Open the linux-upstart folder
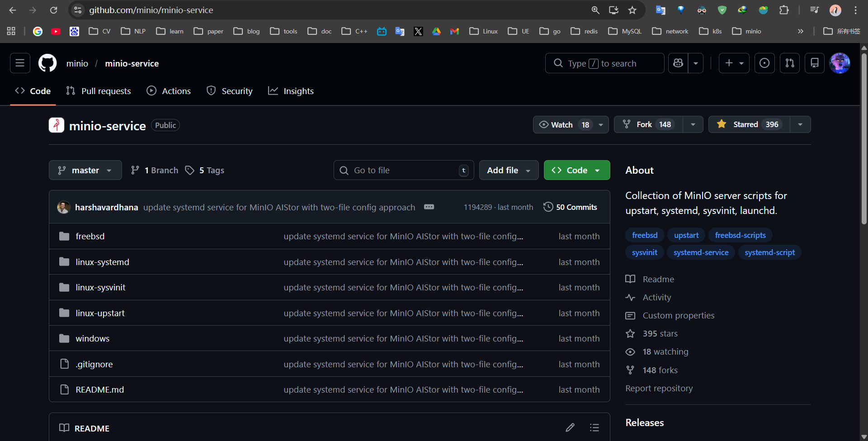The width and height of the screenshot is (868, 441). pos(100,313)
